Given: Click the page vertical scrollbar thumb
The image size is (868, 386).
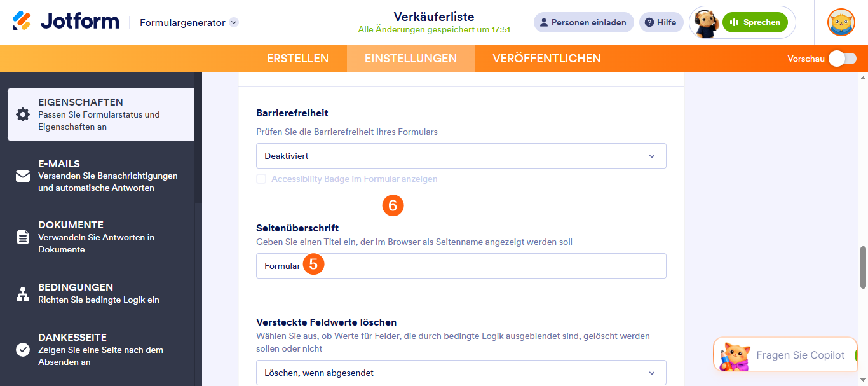Looking at the screenshot, I should pyautogui.click(x=863, y=267).
